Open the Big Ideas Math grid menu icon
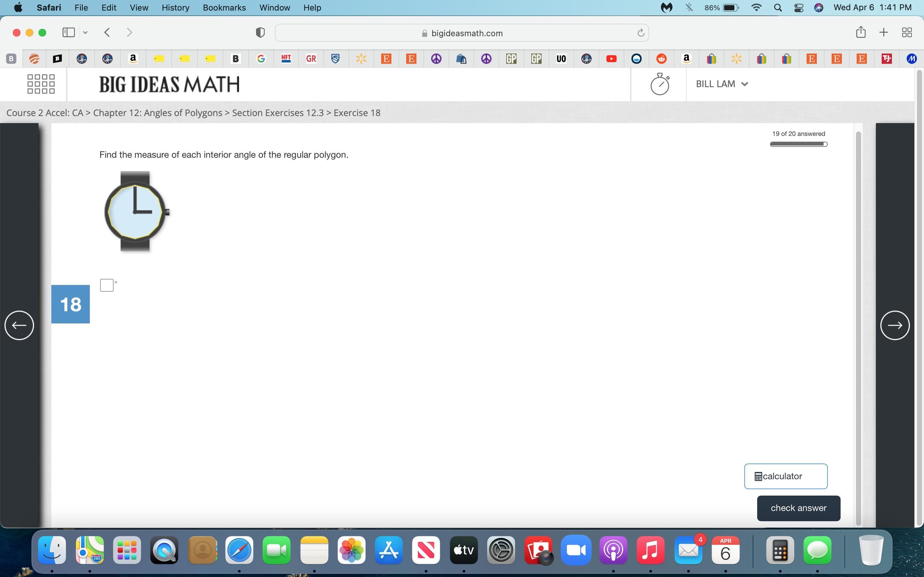The height and width of the screenshot is (577, 924). (x=41, y=84)
